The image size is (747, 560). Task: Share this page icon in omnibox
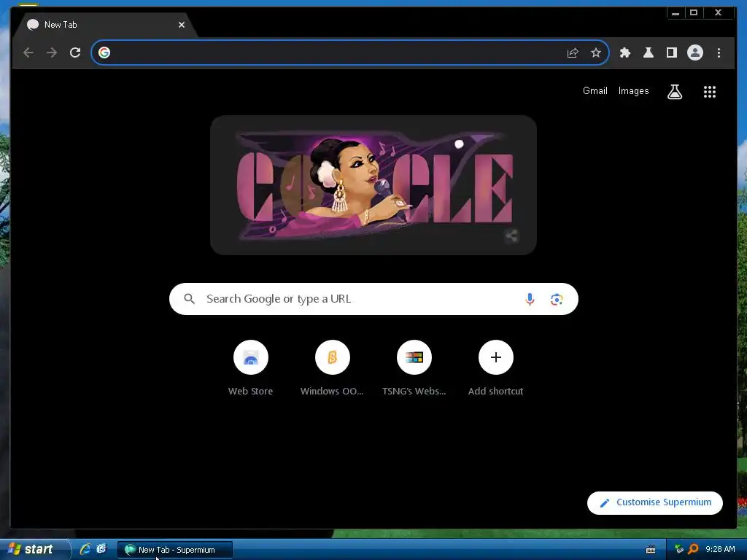pyautogui.click(x=572, y=52)
